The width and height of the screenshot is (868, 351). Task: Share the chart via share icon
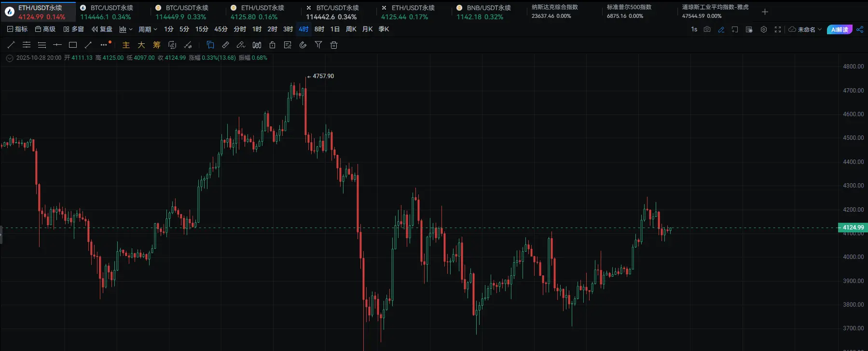click(x=860, y=29)
